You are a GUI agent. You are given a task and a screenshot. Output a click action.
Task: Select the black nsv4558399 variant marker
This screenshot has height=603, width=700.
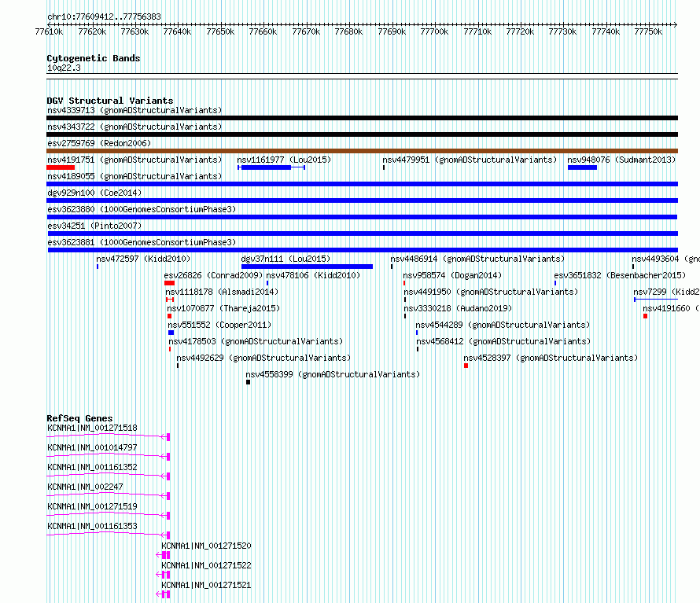point(249,382)
